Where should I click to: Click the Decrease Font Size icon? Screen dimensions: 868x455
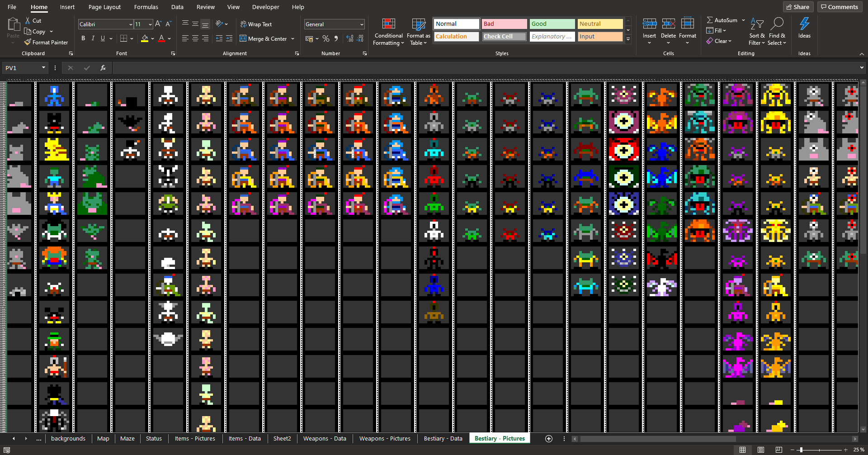coord(168,24)
